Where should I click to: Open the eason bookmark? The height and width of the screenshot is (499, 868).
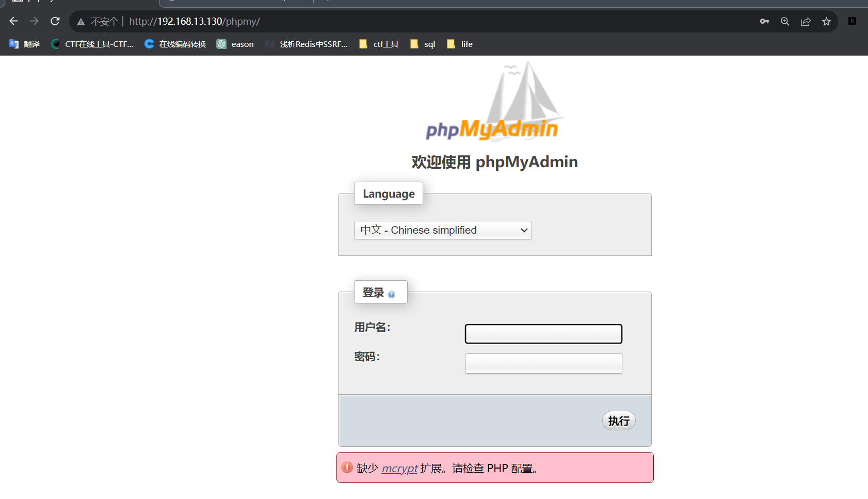click(x=235, y=44)
